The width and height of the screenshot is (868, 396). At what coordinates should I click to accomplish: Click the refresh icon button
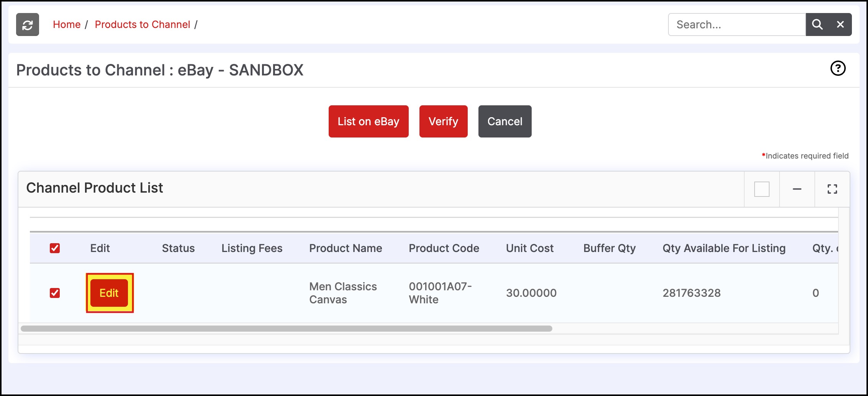click(x=28, y=25)
